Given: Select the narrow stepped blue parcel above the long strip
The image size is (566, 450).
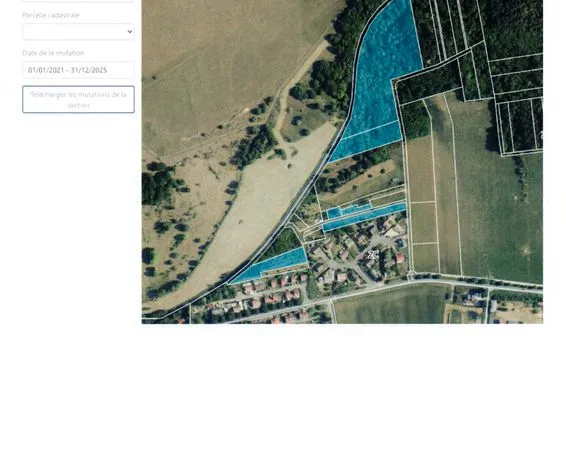Looking at the screenshot, I should tap(356, 209).
